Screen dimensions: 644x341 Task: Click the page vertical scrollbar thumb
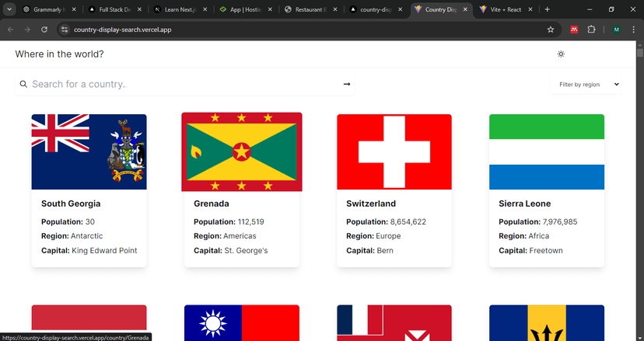tap(640, 53)
